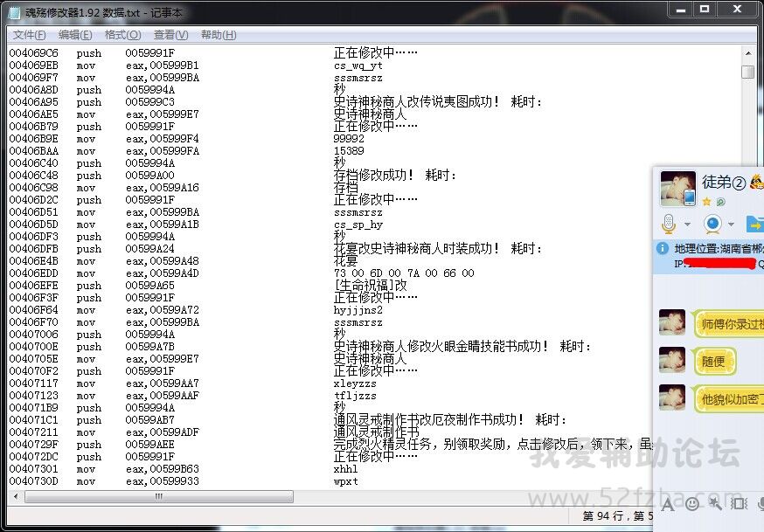Click the 随便 chat bubble
The image size is (764, 532).
(715, 362)
